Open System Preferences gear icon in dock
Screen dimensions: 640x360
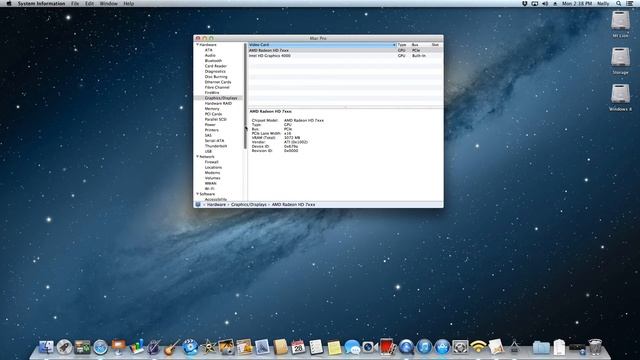[x=460, y=347]
